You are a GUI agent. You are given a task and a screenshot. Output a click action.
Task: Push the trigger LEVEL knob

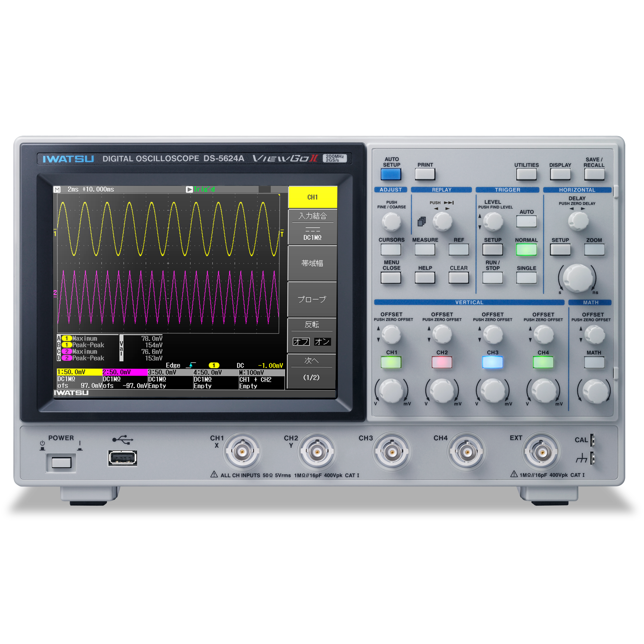(x=493, y=221)
